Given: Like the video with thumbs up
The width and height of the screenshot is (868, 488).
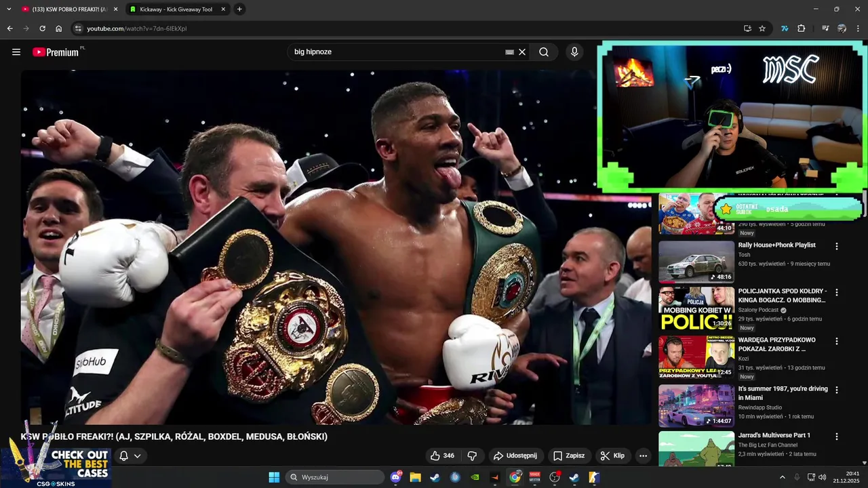Looking at the screenshot, I should pyautogui.click(x=442, y=455).
